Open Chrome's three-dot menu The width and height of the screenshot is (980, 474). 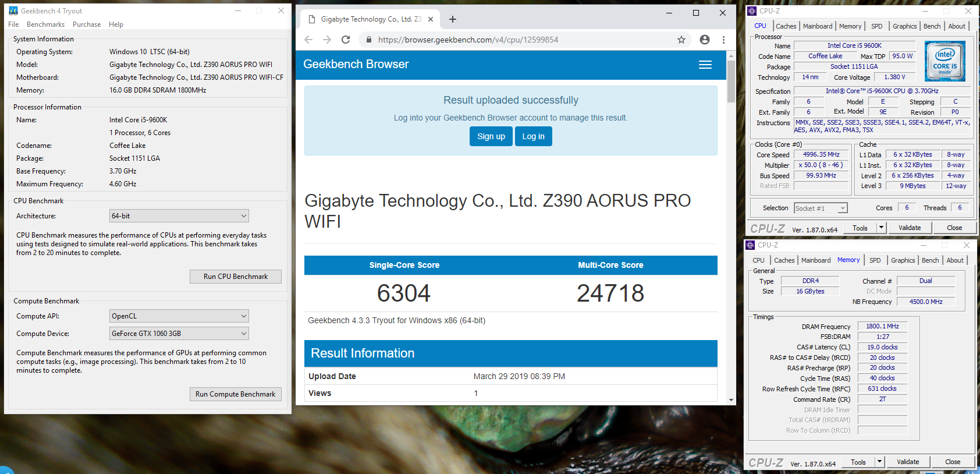pos(723,40)
